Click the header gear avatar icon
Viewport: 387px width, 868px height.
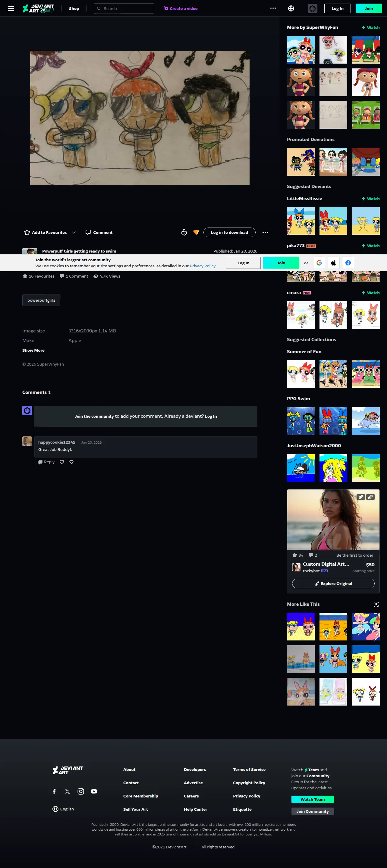click(313, 8)
